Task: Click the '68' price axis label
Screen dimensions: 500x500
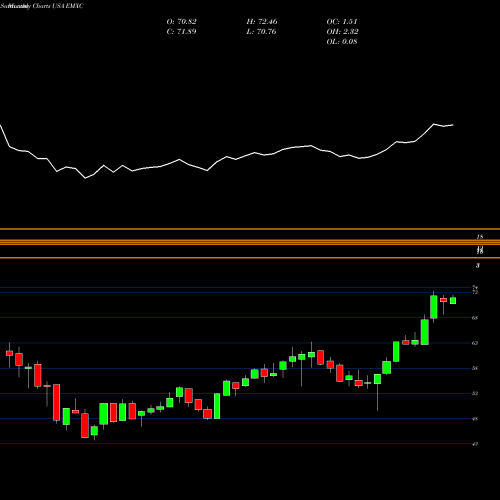Action: (475, 318)
